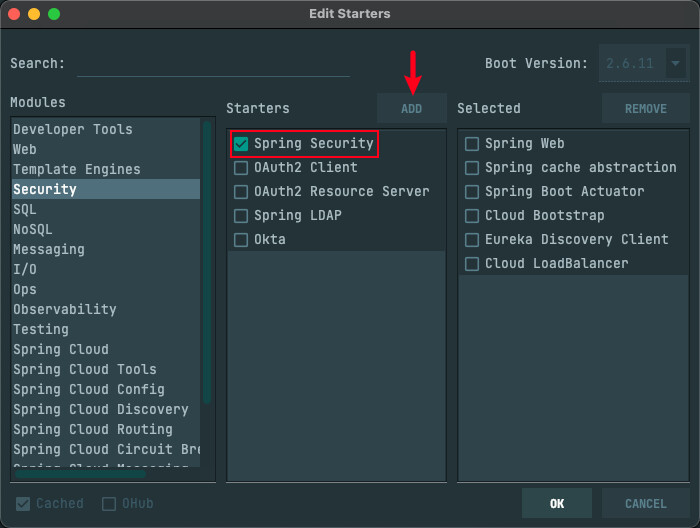Select the I/O module

[x=106, y=269]
